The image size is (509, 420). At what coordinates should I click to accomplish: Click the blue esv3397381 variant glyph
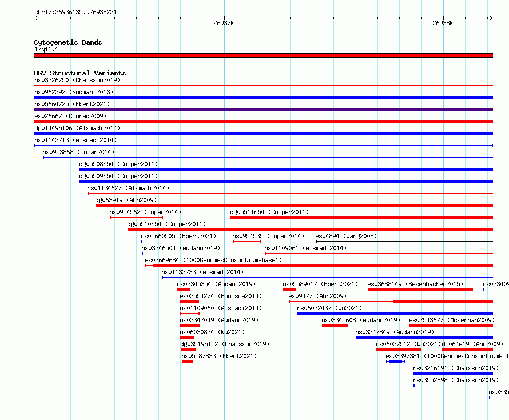396,362
